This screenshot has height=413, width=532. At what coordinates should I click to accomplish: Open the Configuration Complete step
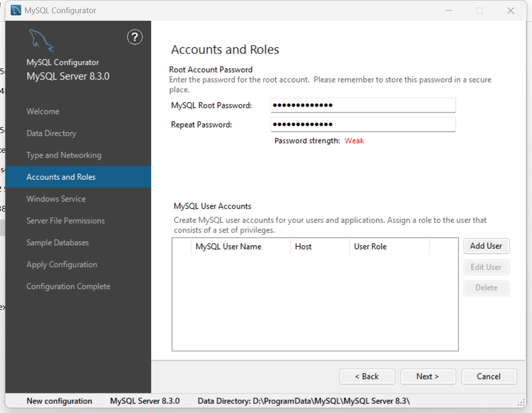68,286
